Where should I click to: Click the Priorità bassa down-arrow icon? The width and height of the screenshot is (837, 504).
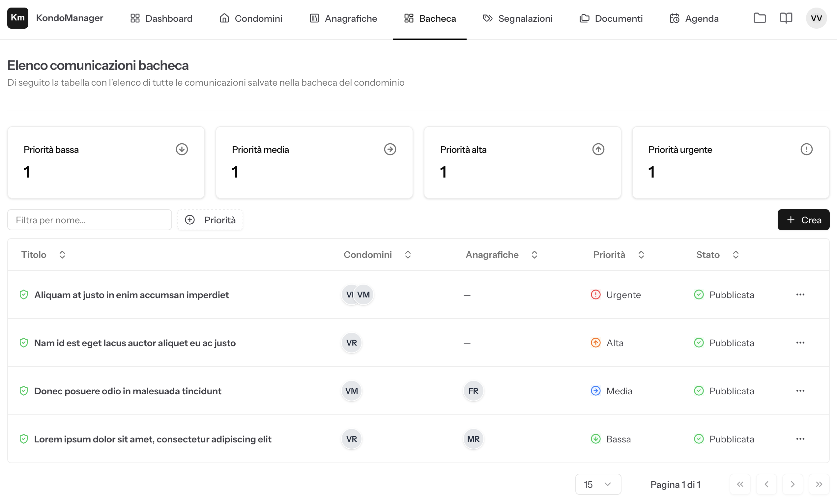pyautogui.click(x=182, y=150)
